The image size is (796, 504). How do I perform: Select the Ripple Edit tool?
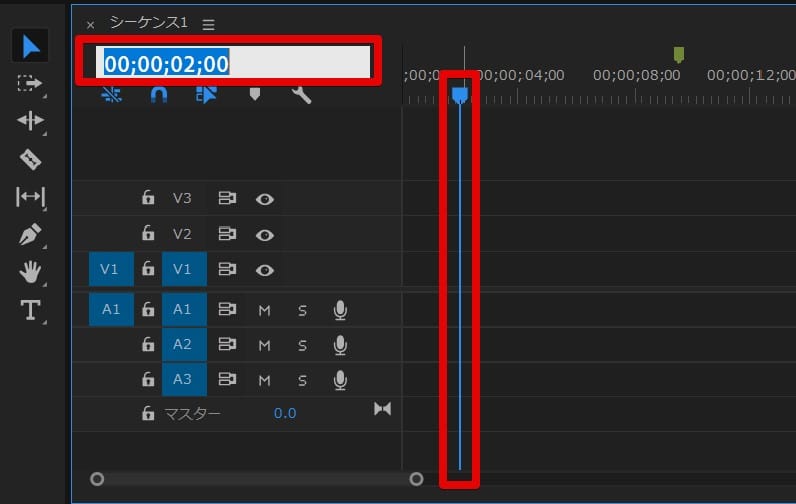[30, 121]
